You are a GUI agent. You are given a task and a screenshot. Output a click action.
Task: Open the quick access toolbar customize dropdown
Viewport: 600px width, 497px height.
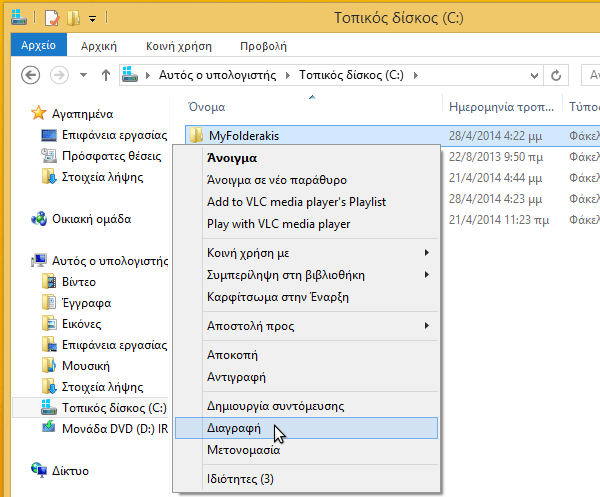coord(93,18)
